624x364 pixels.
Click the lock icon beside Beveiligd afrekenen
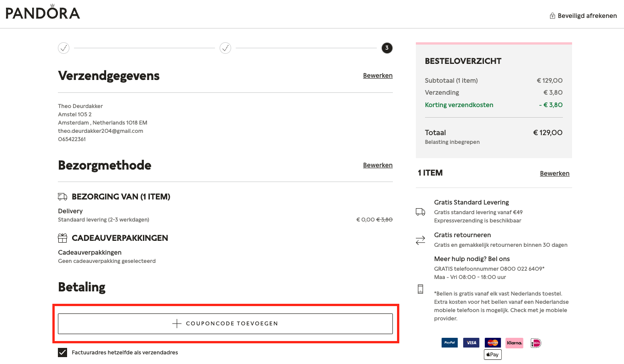click(552, 16)
